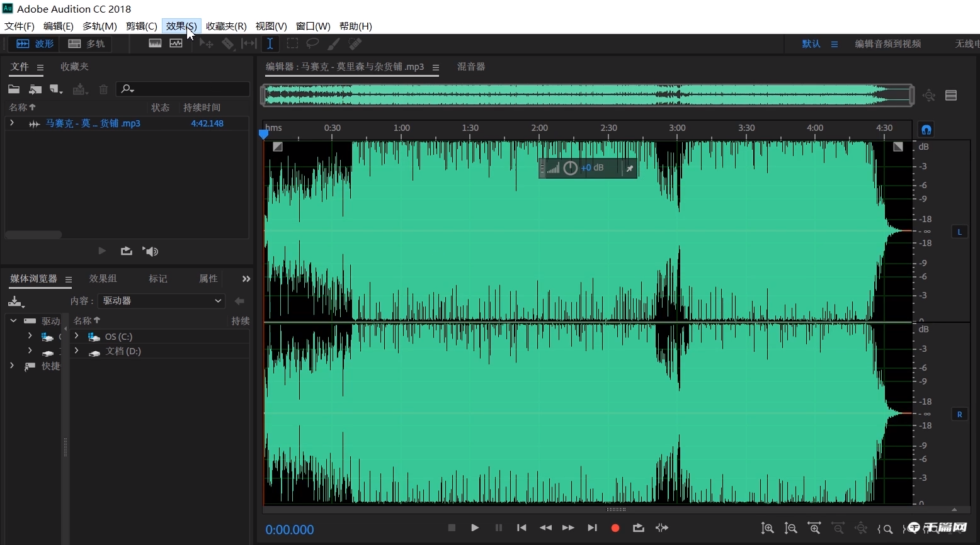Open the 内容 drive selection dropdown
This screenshot has width=980, height=545.
pos(161,301)
